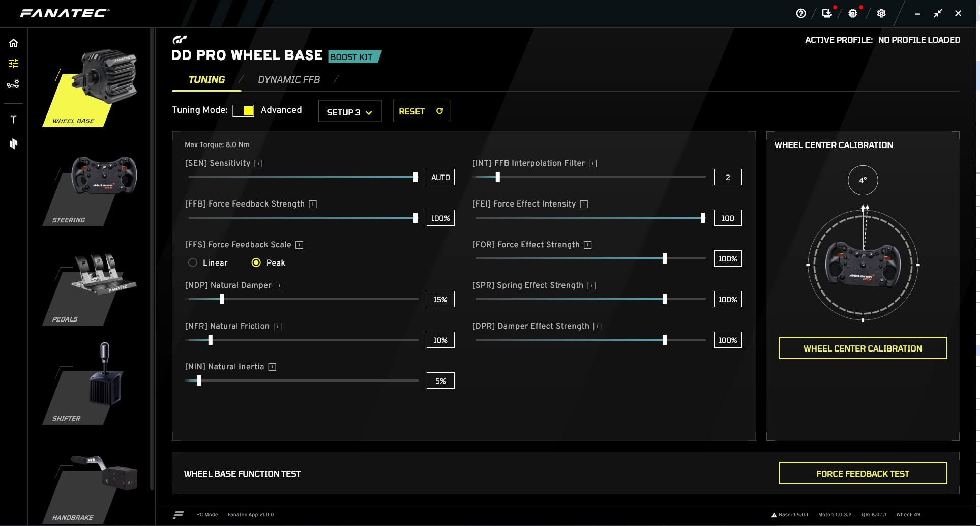The width and height of the screenshot is (980, 526).
Task: Click the RESET button
Action: 421,111
